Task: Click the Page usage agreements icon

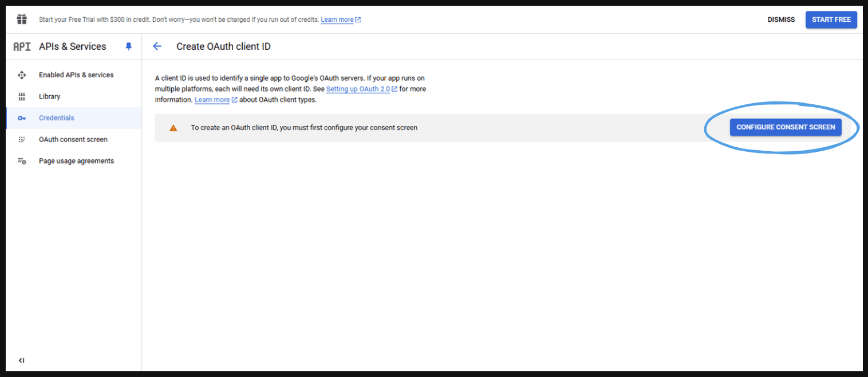Action: coord(22,161)
